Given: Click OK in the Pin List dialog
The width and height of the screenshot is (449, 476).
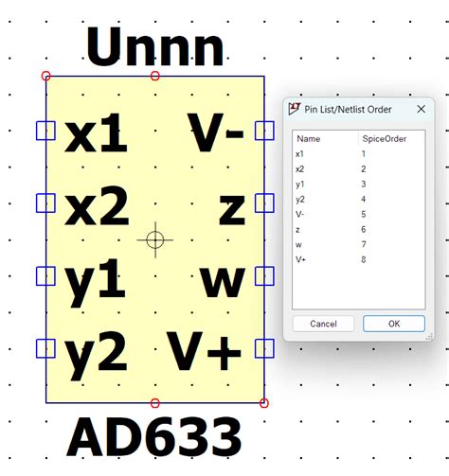Looking at the screenshot, I should [394, 324].
